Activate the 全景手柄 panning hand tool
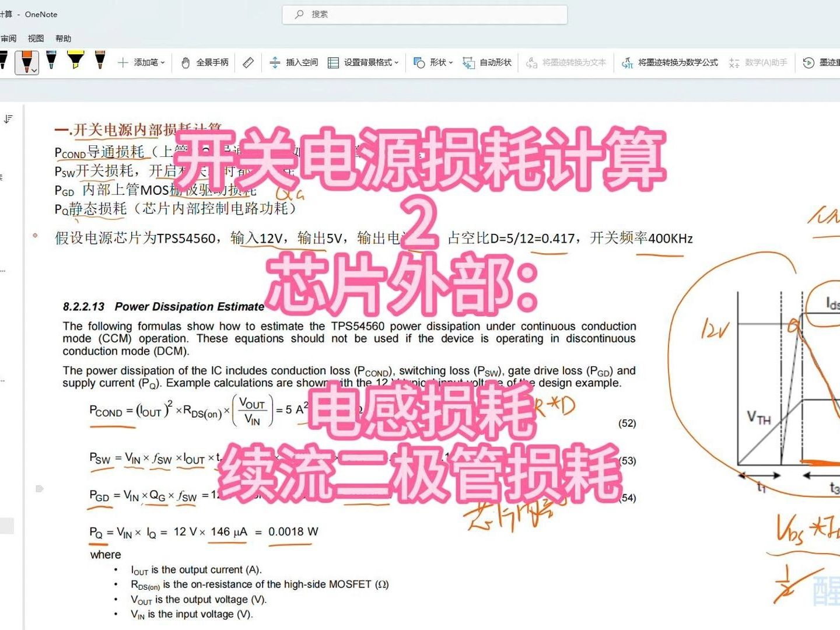Viewport: 840px width, 630px height. (x=204, y=62)
